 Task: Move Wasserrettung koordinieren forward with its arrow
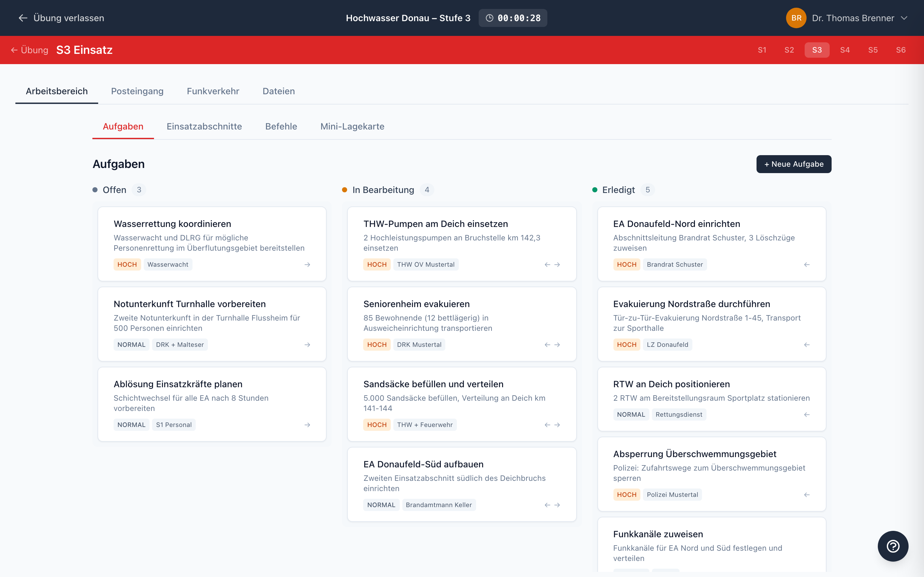point(308,264)
